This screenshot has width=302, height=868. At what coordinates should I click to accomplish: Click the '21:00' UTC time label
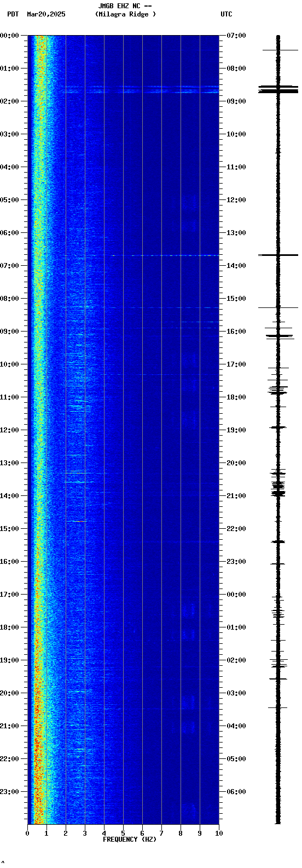coord(236,496)
